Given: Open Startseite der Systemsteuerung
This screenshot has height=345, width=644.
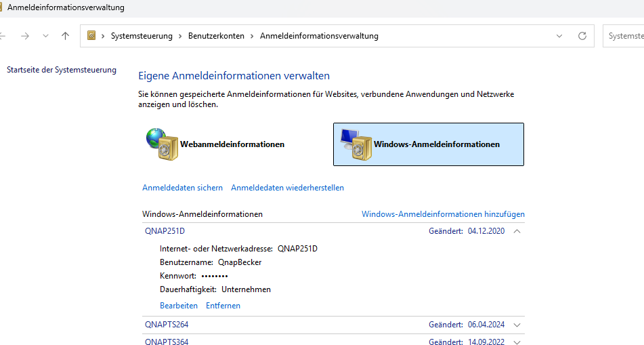Looking at the screenshot, I should click(62, 70).
